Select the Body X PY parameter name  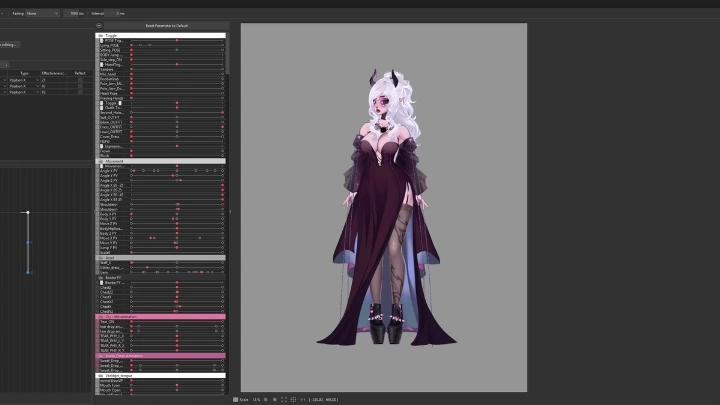point(108,214)
